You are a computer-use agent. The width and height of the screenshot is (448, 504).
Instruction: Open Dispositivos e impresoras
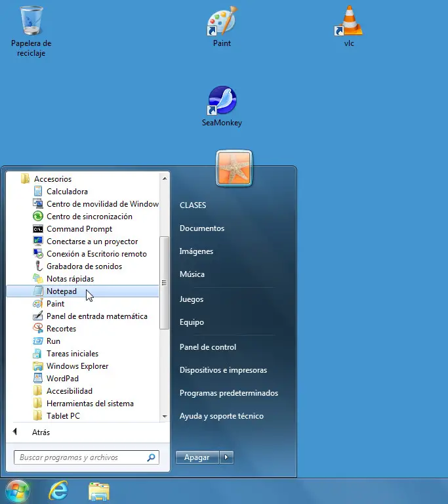(223, 370)
